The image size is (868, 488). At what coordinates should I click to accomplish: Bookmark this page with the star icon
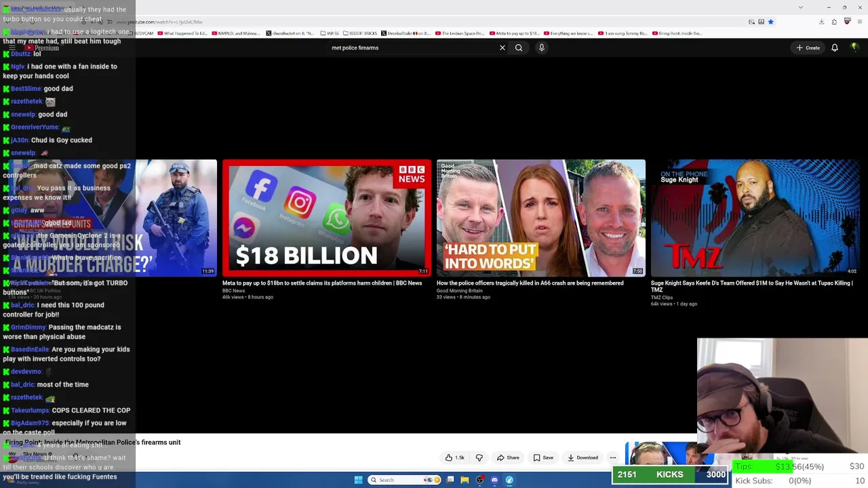(x=770, y=22)
